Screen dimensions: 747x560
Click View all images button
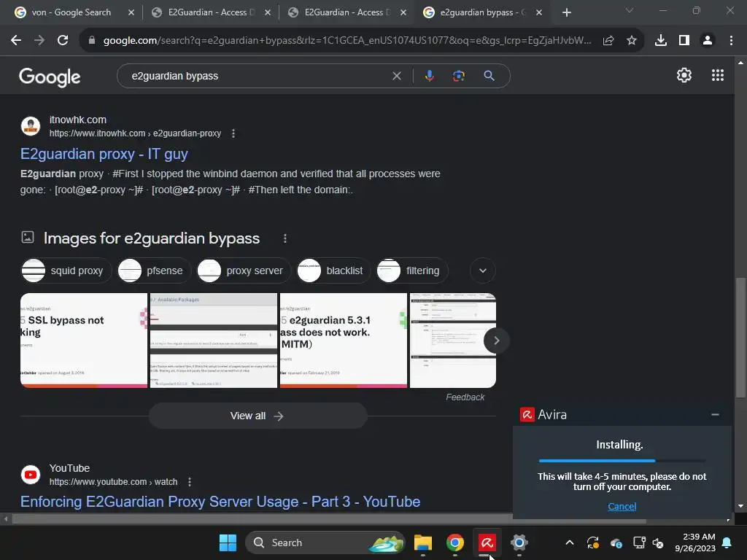pos(258,416)
